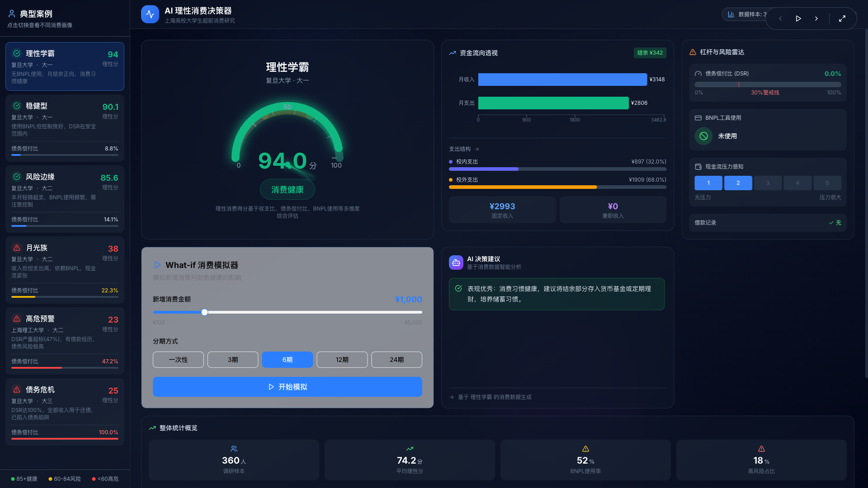Screen dimensions: 868x488
Task: Click the right chevron to advance
Action: (816, 19)
